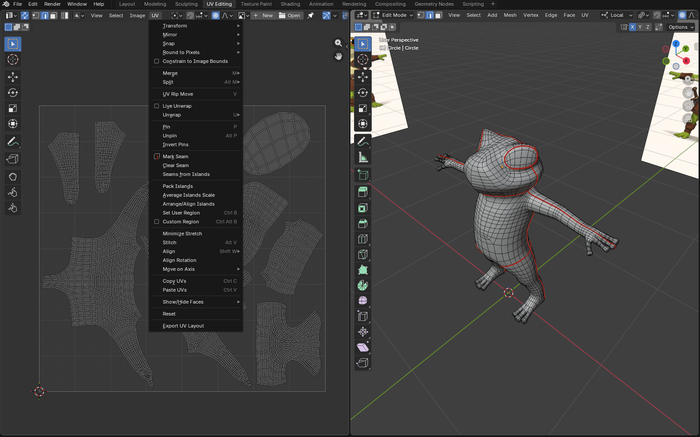
Task: Click the New image button
Action: pos(263,16)
